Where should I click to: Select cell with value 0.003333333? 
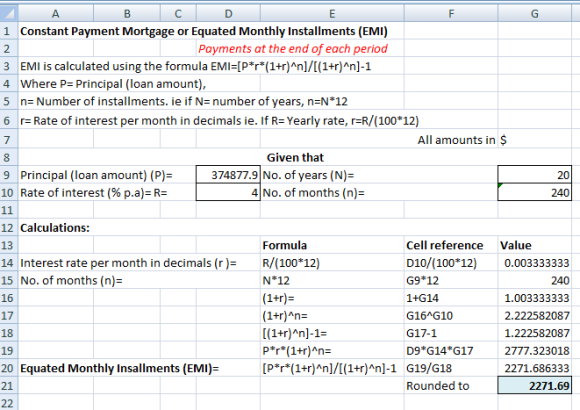tap(535, 263)
